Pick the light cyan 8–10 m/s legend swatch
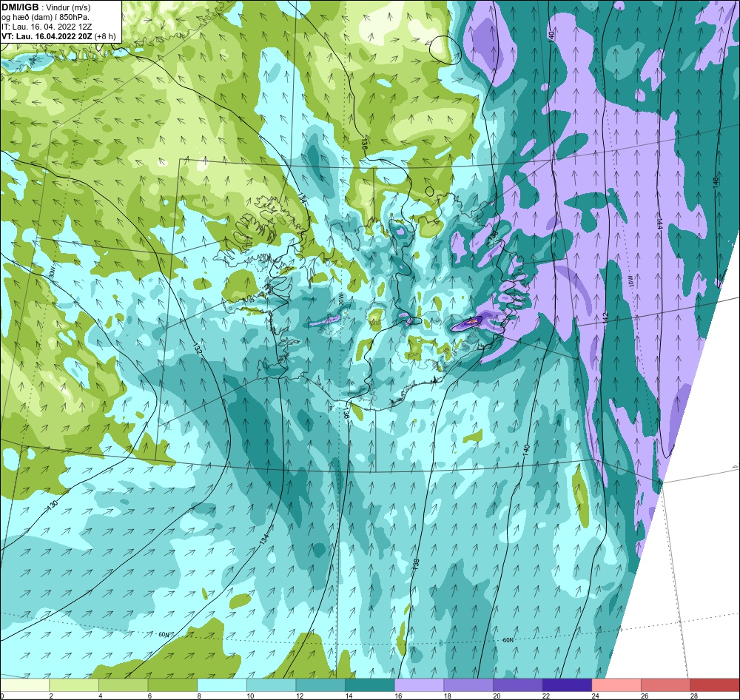Image resolution: width=740 pixels, height=700 pixels. [222, 685]
